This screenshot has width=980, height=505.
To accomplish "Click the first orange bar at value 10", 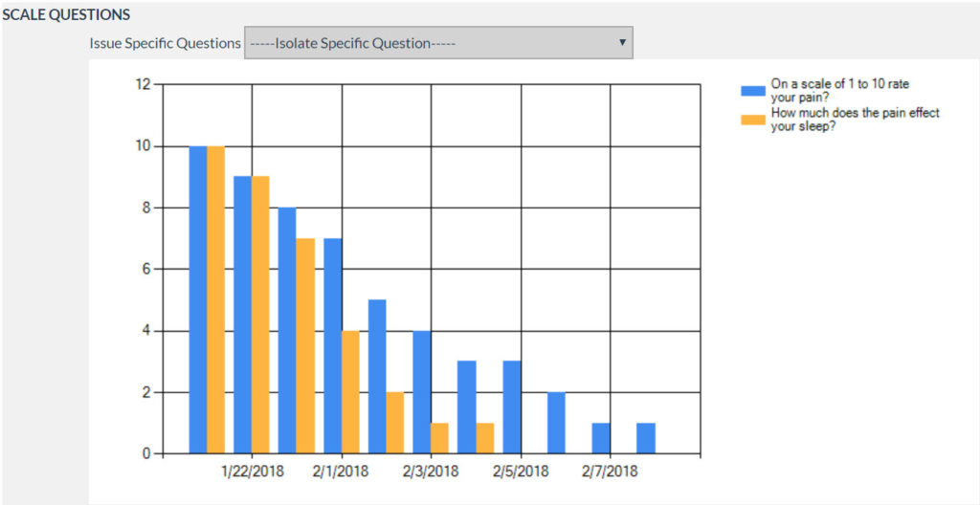I will point(215,299).
